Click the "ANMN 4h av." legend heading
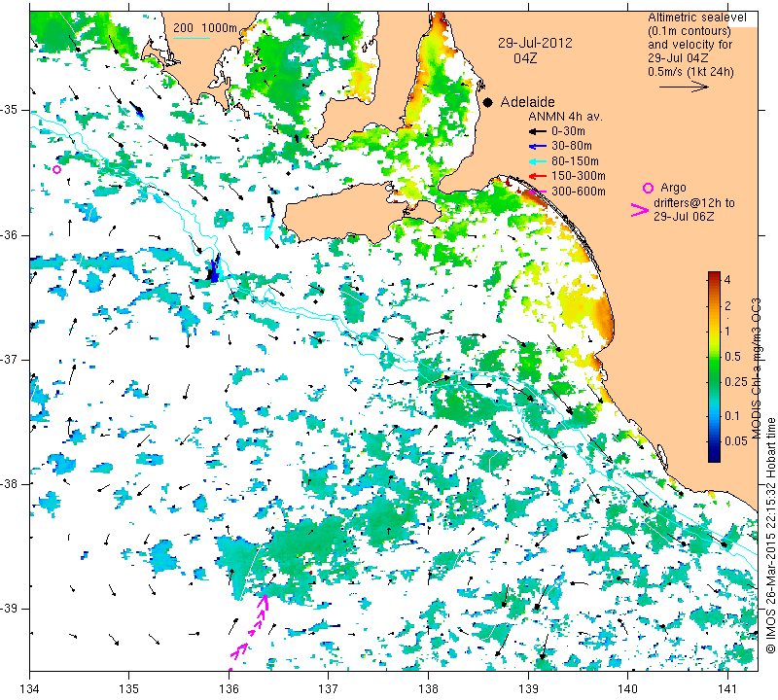The width and height of the screenshot is (778, 700). [565, 117]
